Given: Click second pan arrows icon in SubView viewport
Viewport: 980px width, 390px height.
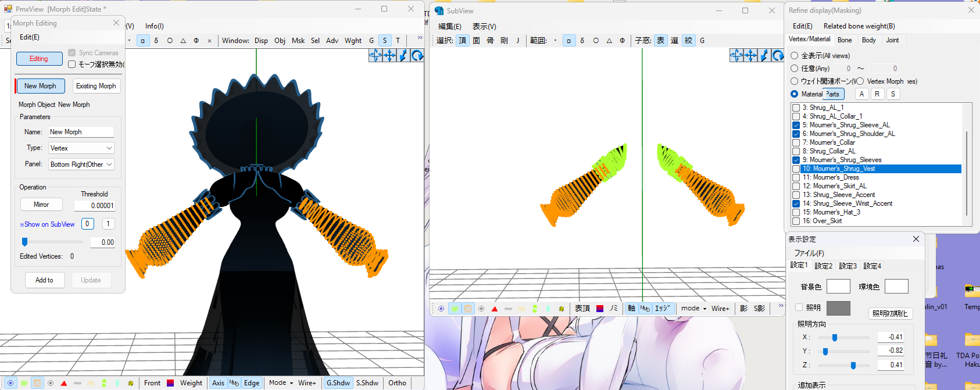Looking at the screenshot, I should click(750, 55).
